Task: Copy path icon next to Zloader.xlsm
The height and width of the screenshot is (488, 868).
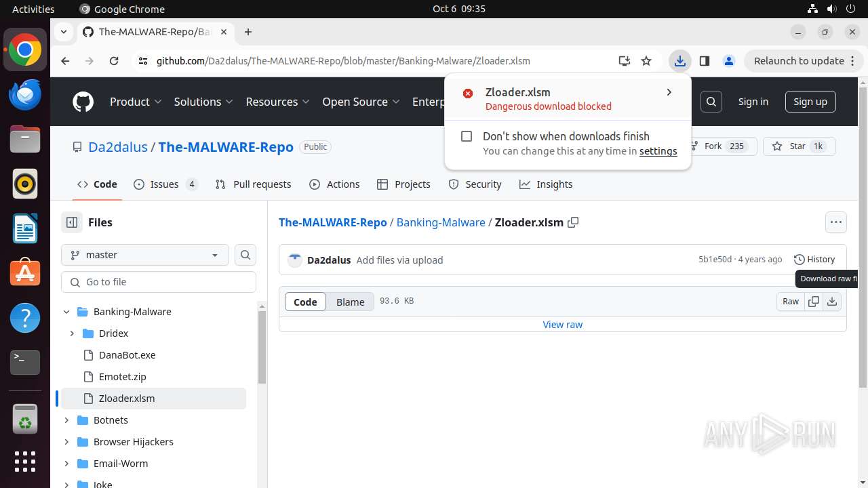Action: coord(573,222)
